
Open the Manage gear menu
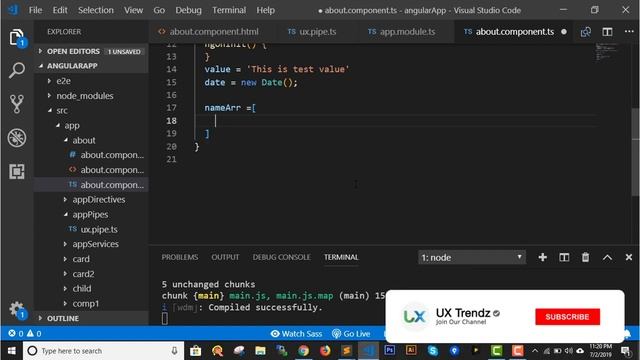pos(16,309)
